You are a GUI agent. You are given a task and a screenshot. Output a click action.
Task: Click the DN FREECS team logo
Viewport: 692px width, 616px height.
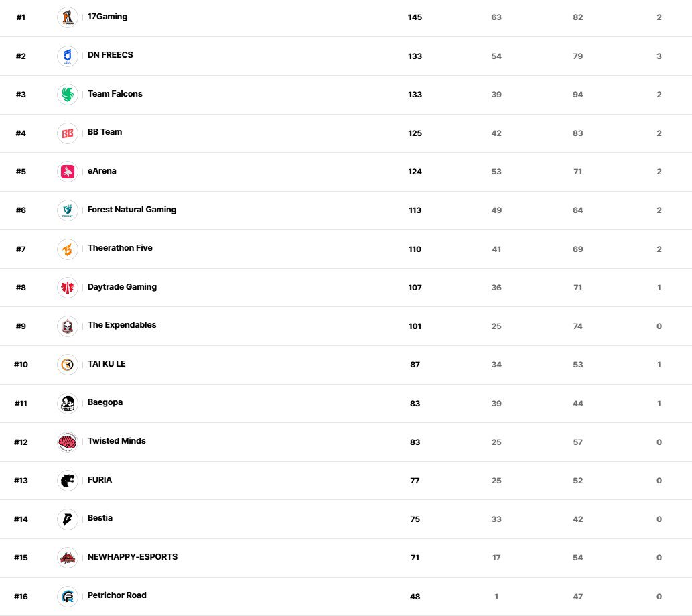(x=68, y=56)
